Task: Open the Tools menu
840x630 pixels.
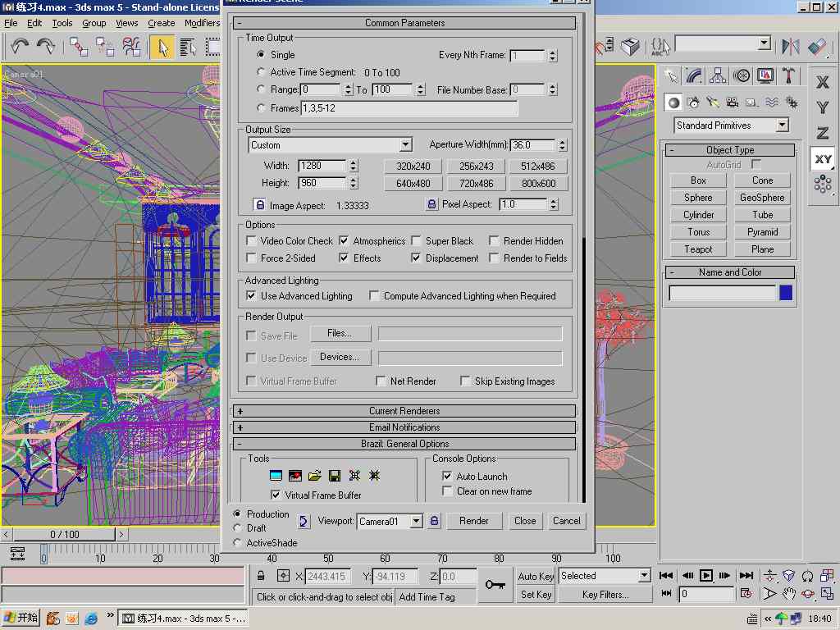Action: tap(62, 23)
